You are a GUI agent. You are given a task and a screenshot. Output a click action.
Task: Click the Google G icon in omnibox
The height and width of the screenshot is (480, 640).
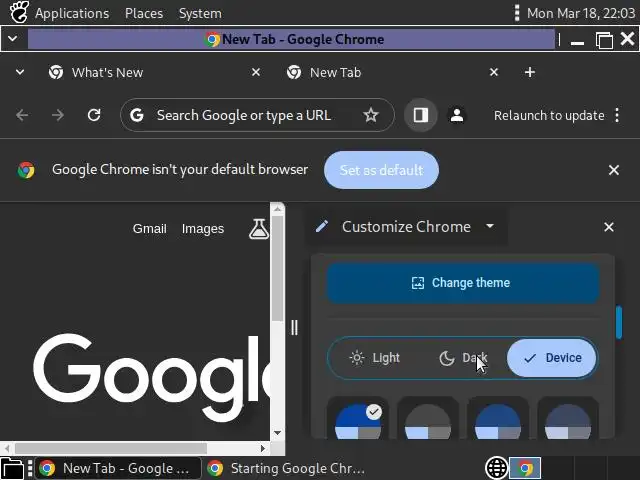pyautogui.click(x=137, y=115)
